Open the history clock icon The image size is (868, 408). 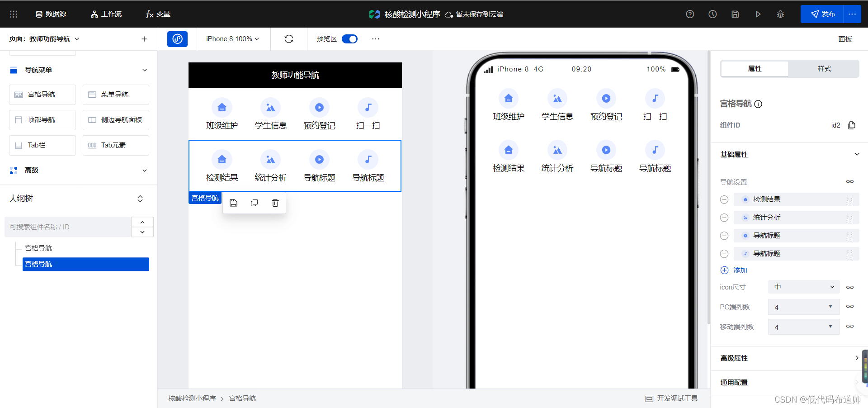[712, 14]
